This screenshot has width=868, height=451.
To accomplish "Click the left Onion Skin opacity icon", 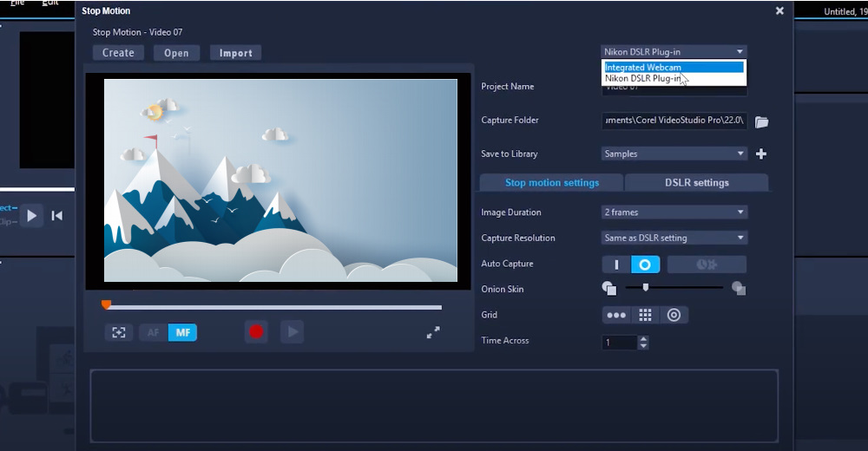I will pyautogui.click(x=609, y=288).
